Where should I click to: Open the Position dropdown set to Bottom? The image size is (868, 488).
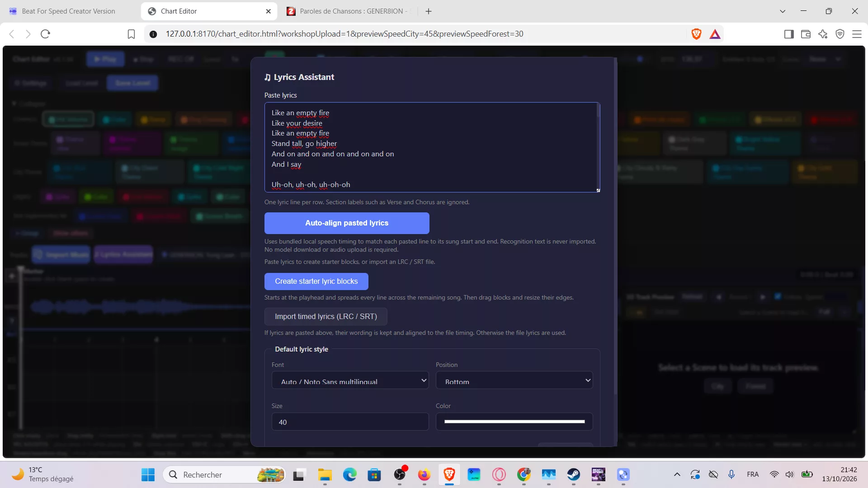514,380
